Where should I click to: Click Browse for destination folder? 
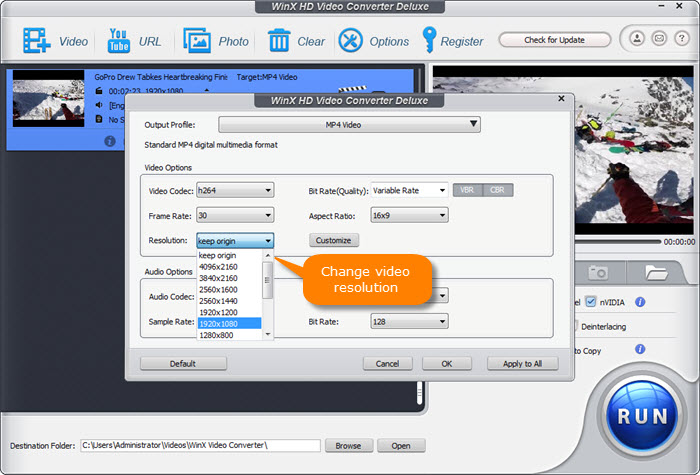pyautogui.click(x=348, y=446)
